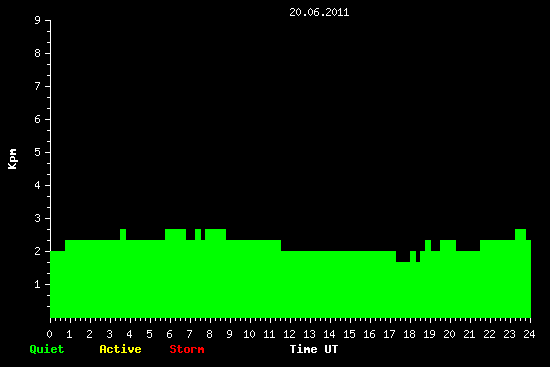Click the Kp value 2 axis label
This screenshot has width=550, height=367.
pos(38,251)
